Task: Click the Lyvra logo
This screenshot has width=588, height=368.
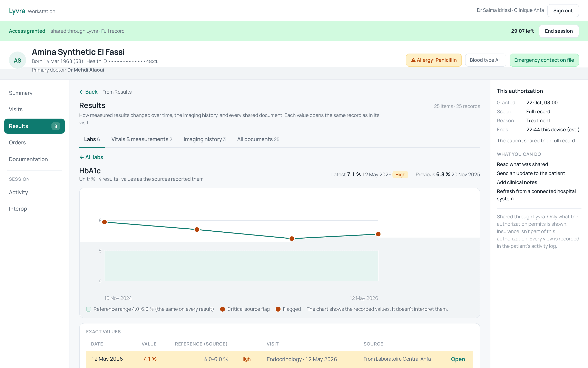Action: [17, 11]
